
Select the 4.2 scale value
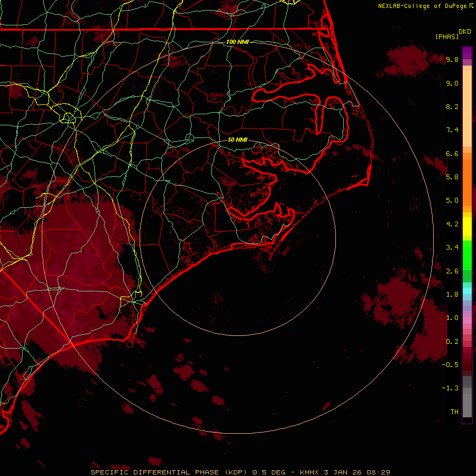[452, 224]
